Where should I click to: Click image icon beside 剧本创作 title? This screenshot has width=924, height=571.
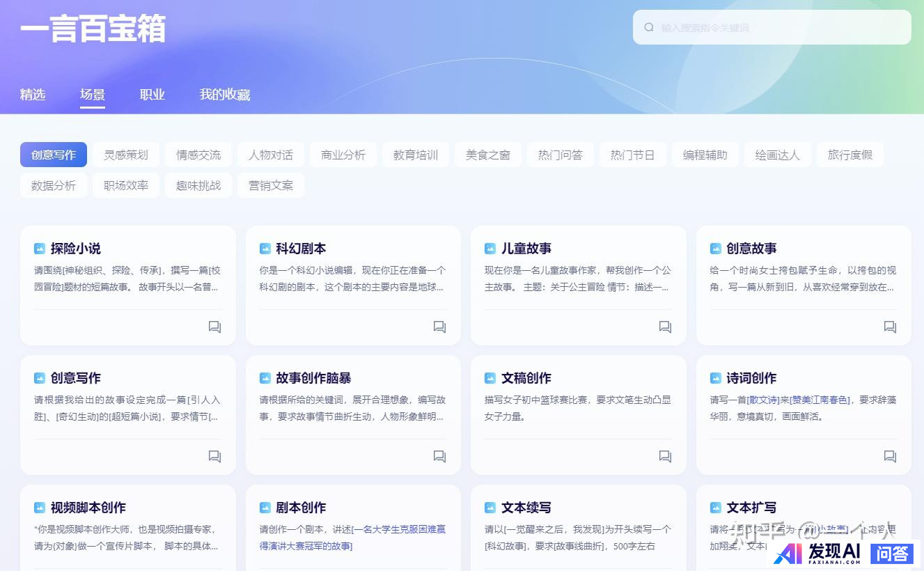tap(265, 508)
